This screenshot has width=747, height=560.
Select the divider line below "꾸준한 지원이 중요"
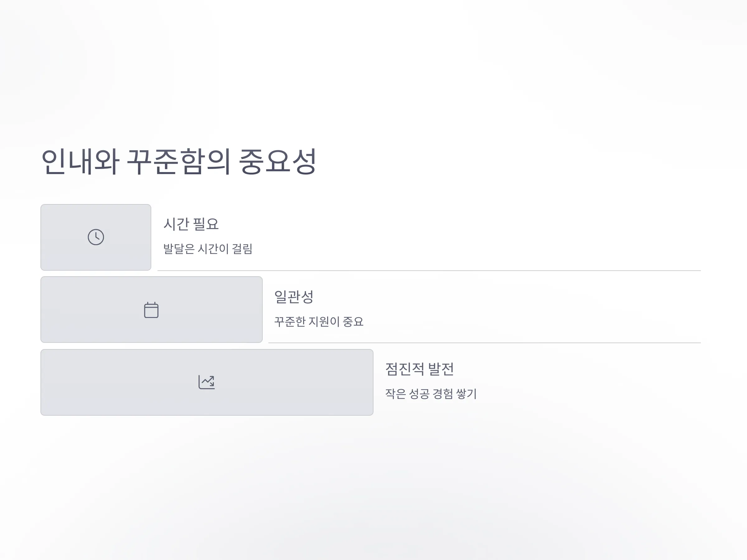coord(485,343)
